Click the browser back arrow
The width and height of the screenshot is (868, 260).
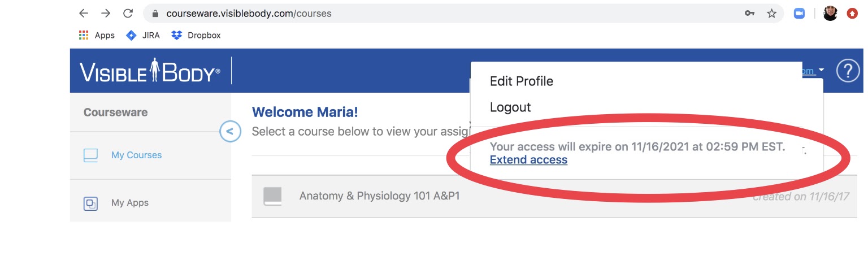point(84,13)
